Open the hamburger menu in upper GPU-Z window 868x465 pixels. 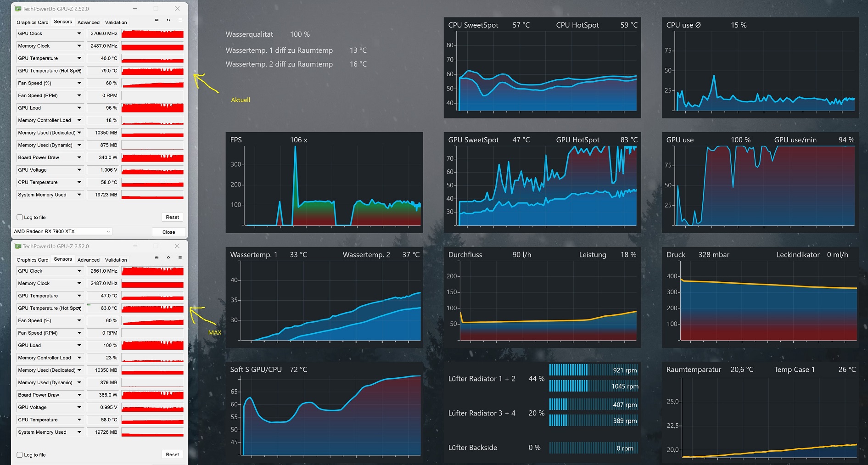[180, 20]
